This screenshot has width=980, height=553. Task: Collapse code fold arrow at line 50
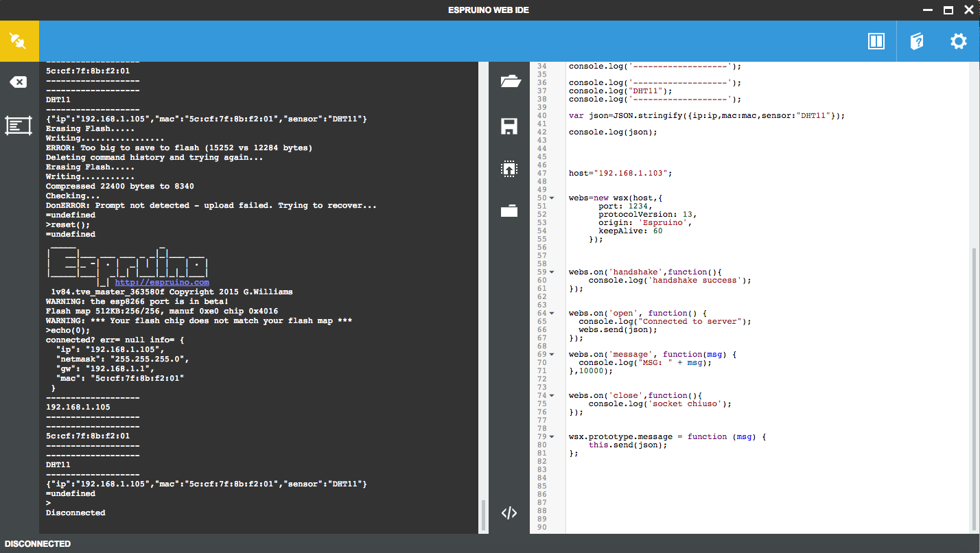coord(552,198)
